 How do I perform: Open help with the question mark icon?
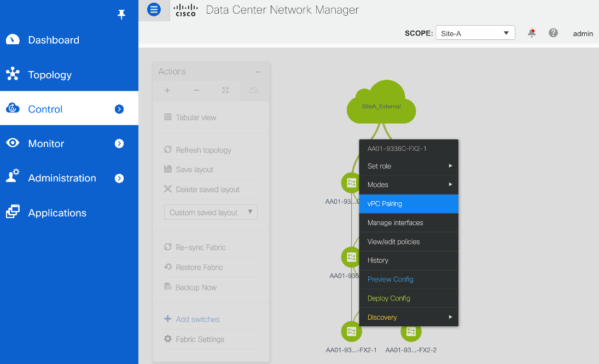pyautogui.click(x=553, y=33)
